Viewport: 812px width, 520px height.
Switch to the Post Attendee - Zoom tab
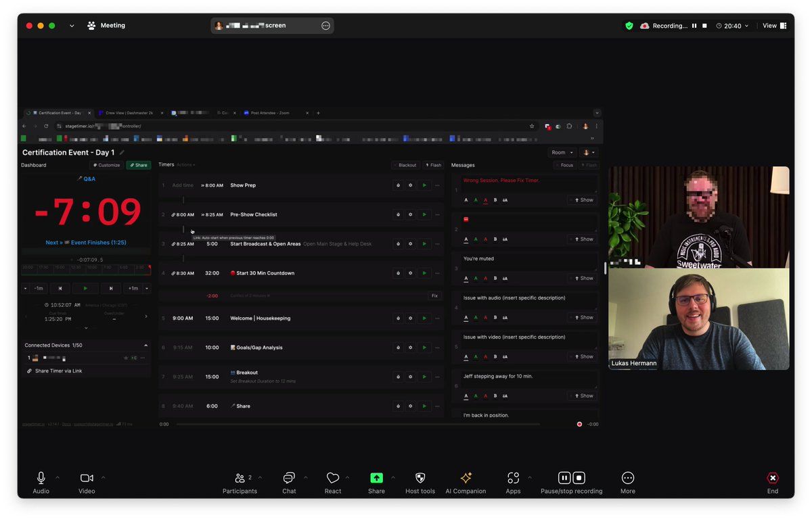(x=275, y=113)
